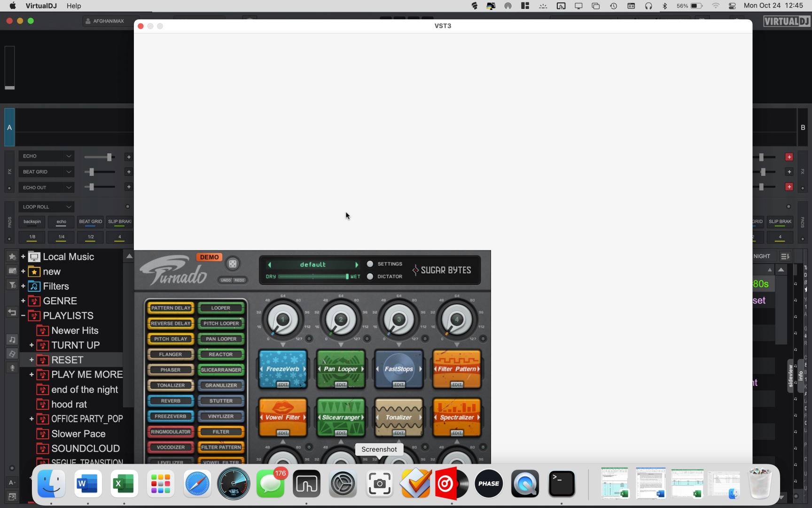Click the FastStops effect tile
The height and width of the screenshot is (508, 812).
tap(399, 369)
